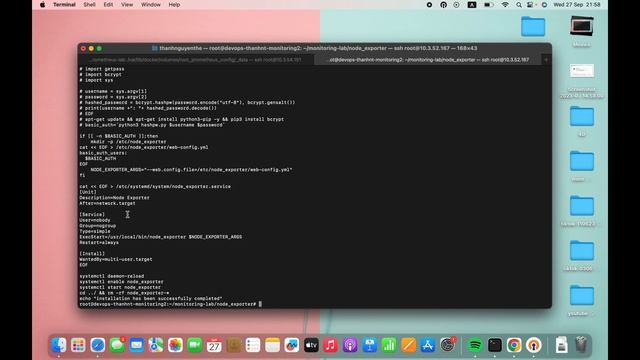The image size is (640, 360).
Task: Open System Settings in dock
Action: point(447,345)
